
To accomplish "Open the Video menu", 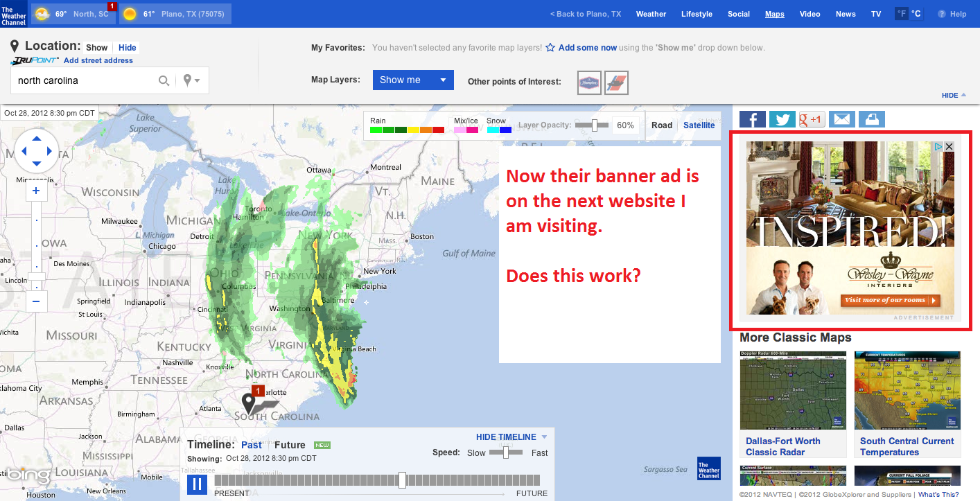I will tap(810, 14).
